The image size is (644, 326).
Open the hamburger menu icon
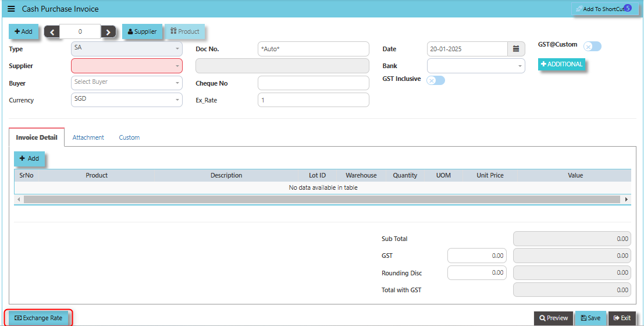coord(11,9)
